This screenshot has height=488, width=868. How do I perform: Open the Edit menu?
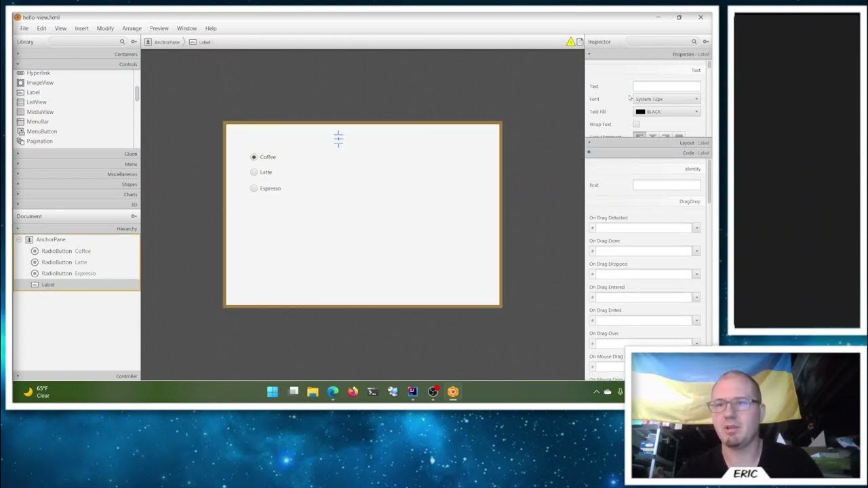coord(41,28)
